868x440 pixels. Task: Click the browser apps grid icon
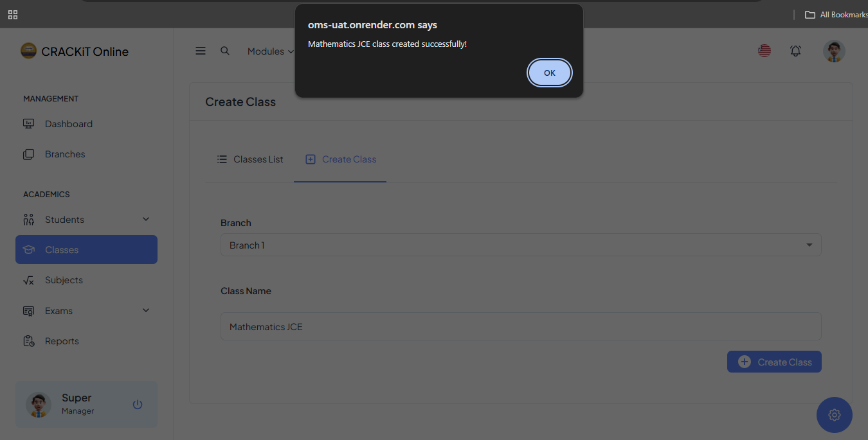13,15
